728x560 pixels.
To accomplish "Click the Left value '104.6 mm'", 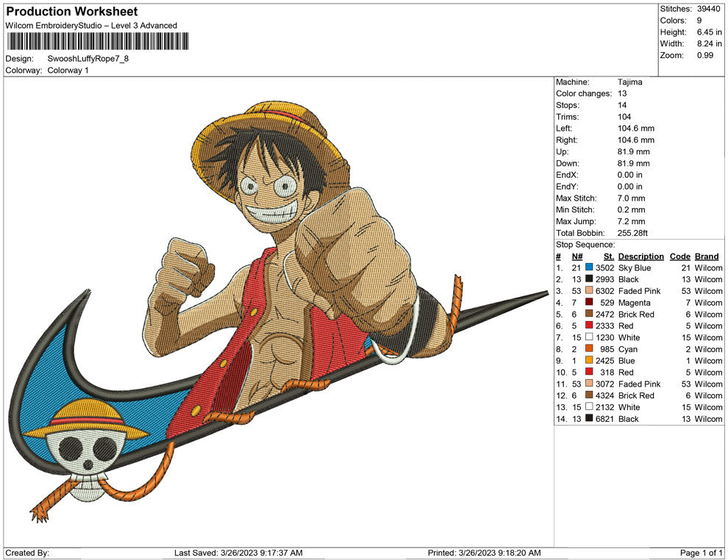I will coord(636,129).
